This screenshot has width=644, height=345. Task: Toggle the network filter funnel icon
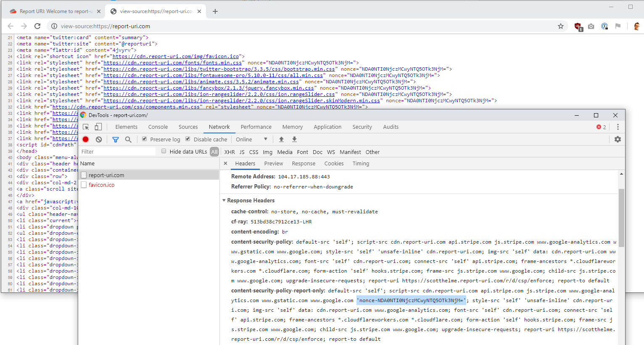(116, 139)
